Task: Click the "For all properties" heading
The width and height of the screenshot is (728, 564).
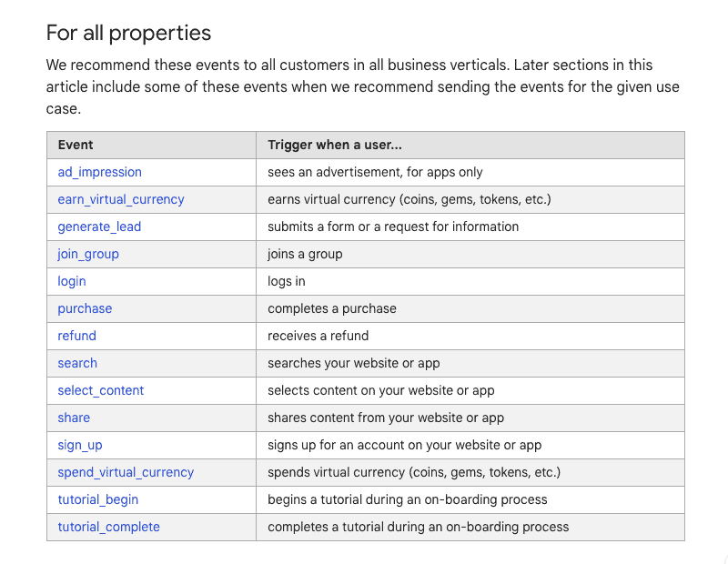Action: tap(128, 34)
